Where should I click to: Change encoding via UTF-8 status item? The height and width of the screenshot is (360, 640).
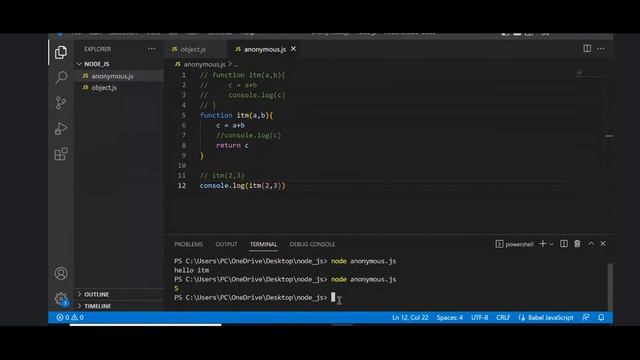(x=479, y=317)
